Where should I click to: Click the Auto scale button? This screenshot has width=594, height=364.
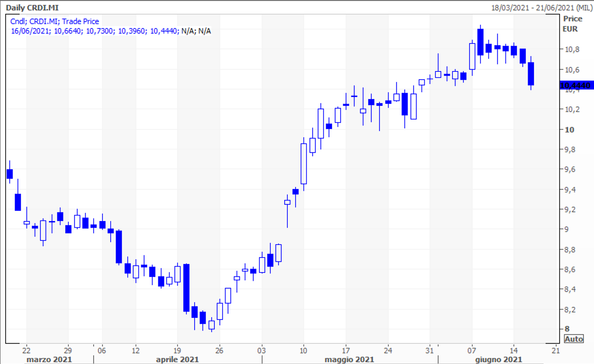574,339
